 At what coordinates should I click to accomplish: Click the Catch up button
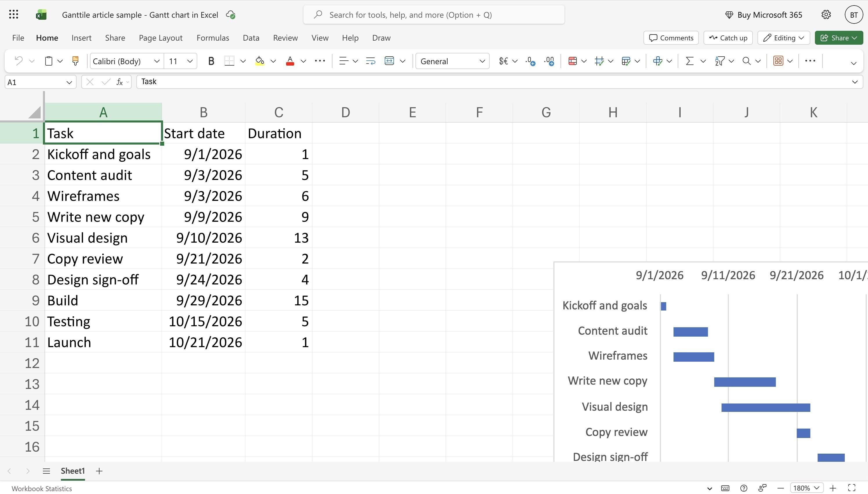pos(728,38)
